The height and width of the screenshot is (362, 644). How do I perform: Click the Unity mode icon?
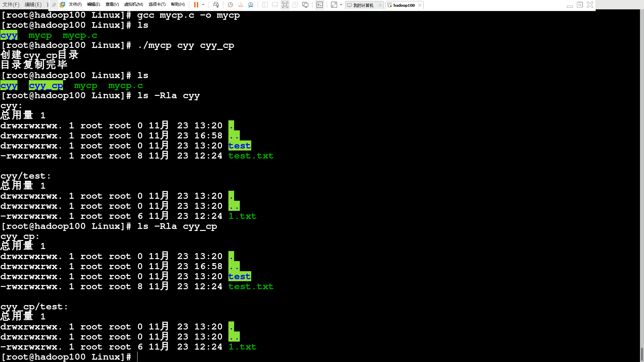295,5
